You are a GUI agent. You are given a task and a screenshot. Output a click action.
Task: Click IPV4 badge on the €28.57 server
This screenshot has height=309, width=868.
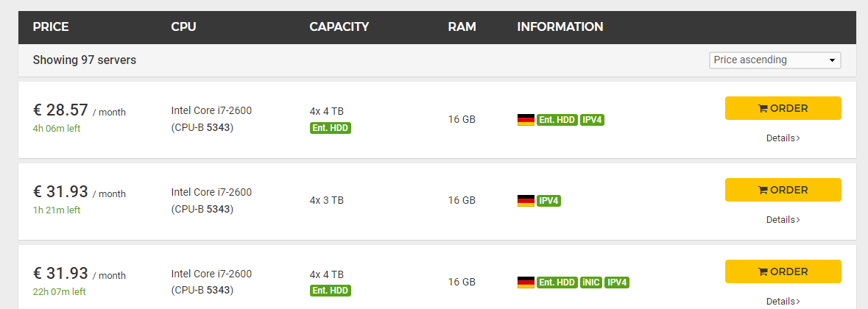[x=593, y=120]
